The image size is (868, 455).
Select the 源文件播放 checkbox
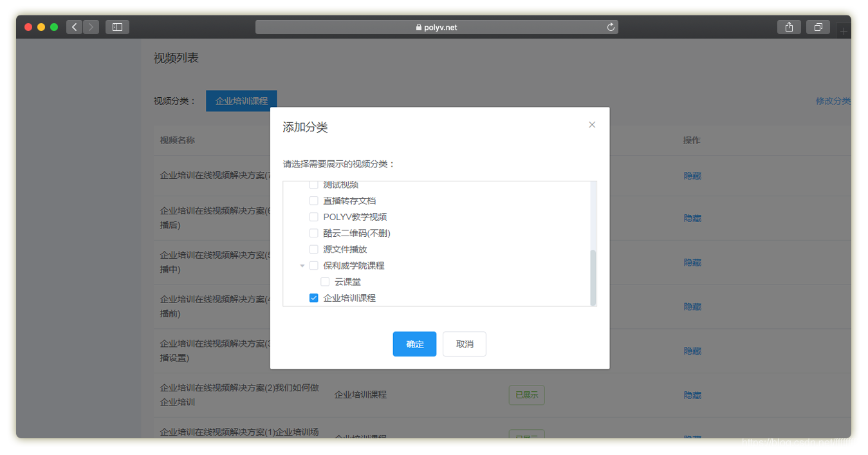pyautogui.click(x=314, y=249)
